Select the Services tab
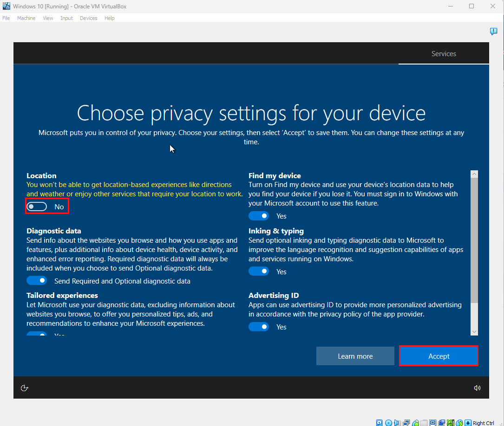The height and width of the screenshot is (426, 504). tap(444, 54)
